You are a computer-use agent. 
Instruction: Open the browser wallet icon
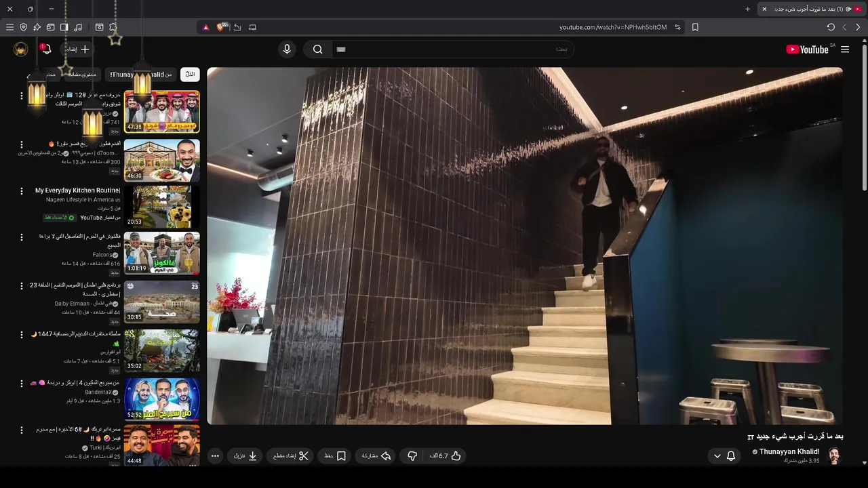pyautogui.click(x=50, y=27)
